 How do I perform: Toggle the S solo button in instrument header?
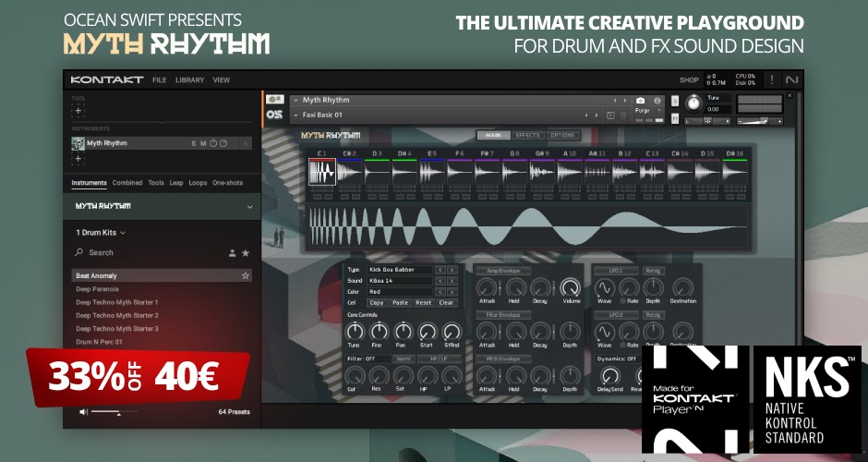pos(675,101)
